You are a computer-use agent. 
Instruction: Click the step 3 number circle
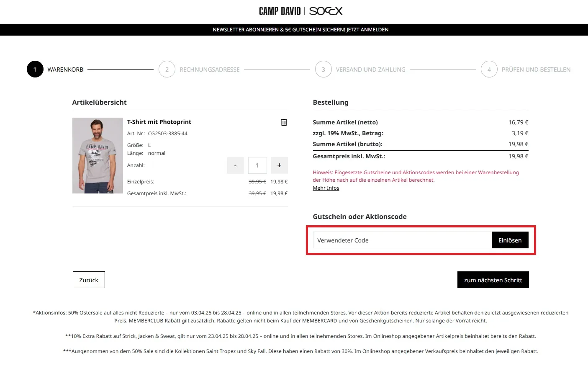(x=323, y=70)
